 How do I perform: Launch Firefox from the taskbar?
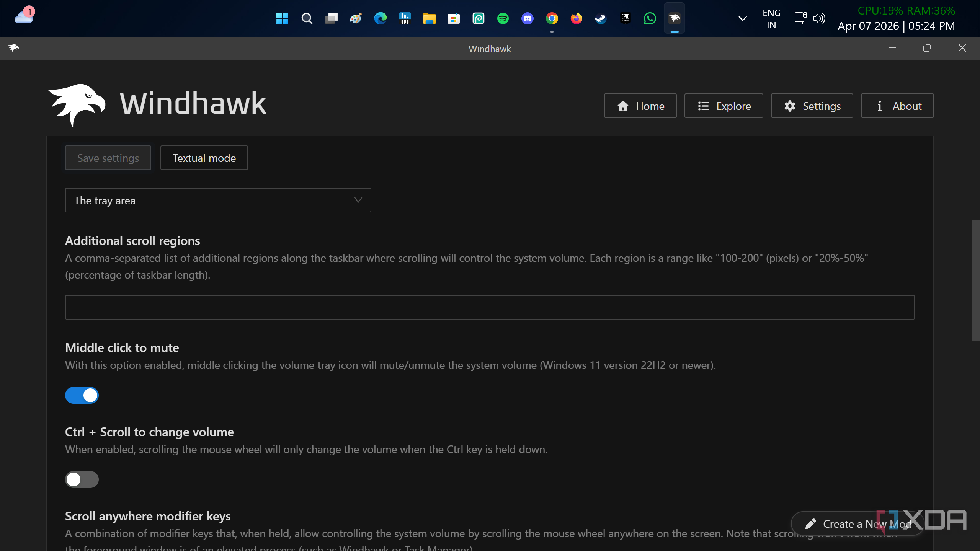(x=576, y=18)
